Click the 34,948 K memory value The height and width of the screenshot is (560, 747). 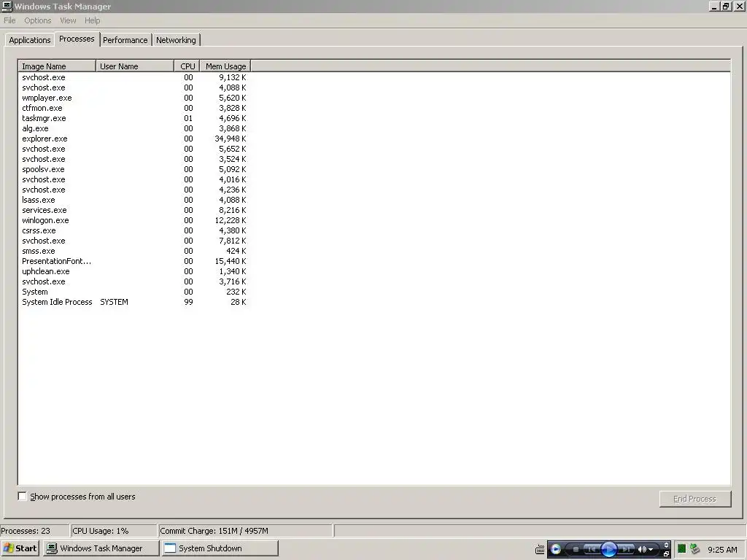(x=230, y=139)
